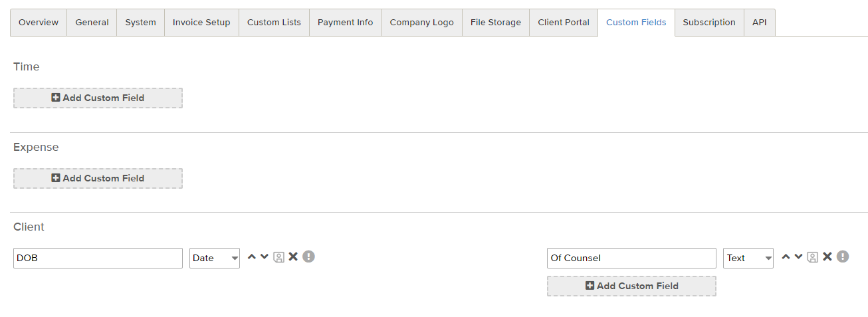Add a custom field below Of Counsel
Viewport: 868px width, 317px height.
[631, 286]
